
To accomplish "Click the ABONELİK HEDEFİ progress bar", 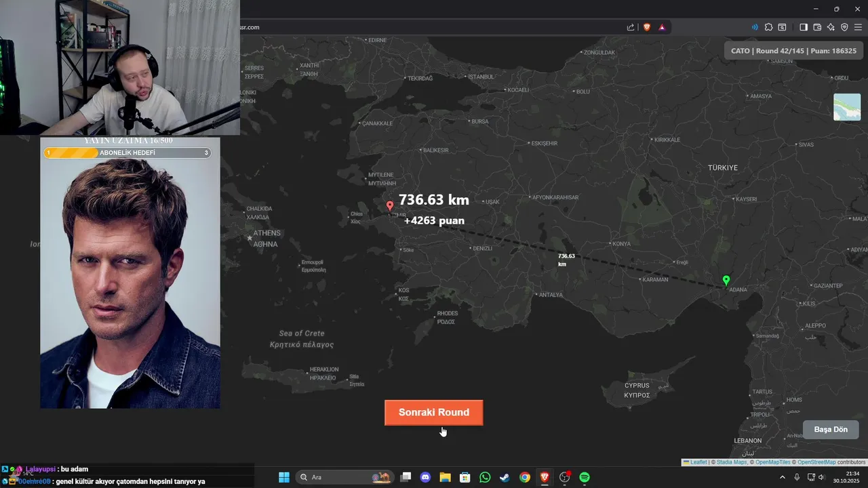I will [127, 153].
